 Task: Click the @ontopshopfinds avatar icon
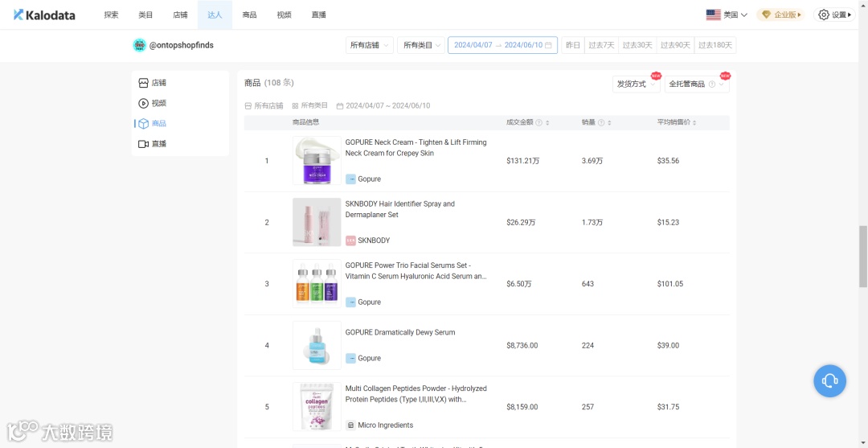pos(140,45)
